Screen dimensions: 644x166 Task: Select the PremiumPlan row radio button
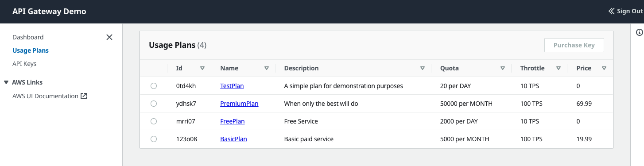pyautogui.click(x=154, y=104)
